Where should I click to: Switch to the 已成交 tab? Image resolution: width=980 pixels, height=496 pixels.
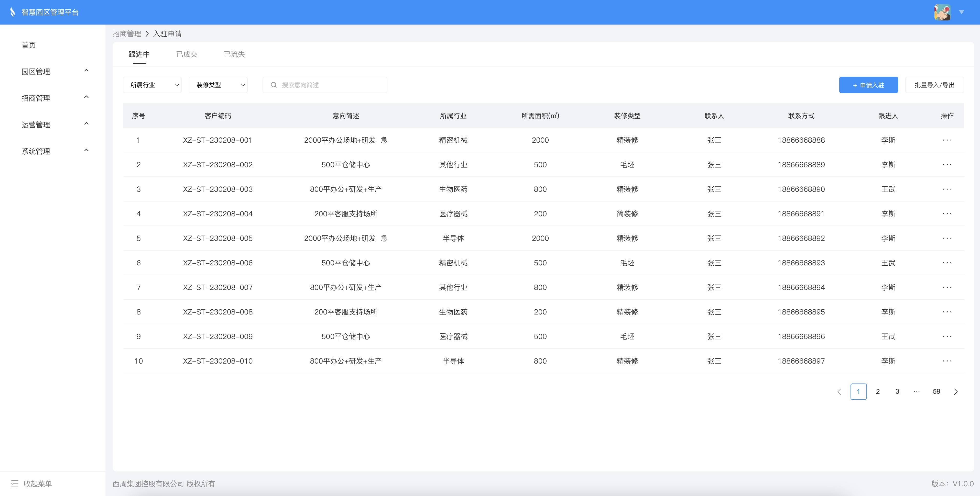tap(187, 54)
